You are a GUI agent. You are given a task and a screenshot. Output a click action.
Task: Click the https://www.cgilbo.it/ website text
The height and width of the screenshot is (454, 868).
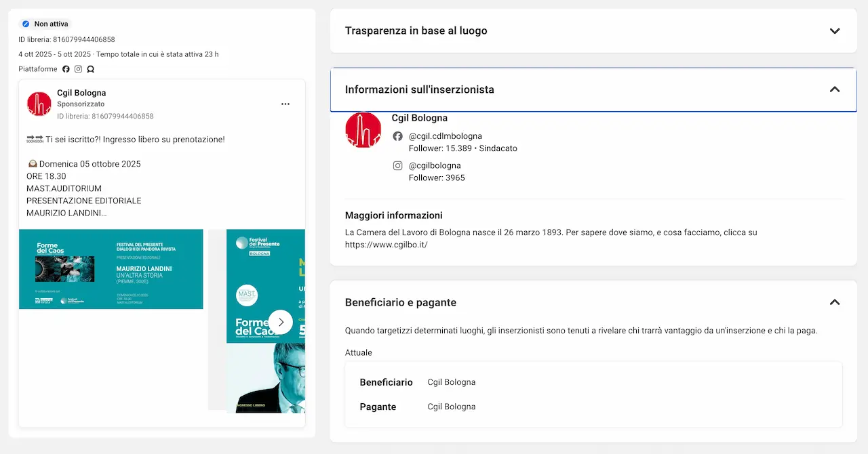386,245
